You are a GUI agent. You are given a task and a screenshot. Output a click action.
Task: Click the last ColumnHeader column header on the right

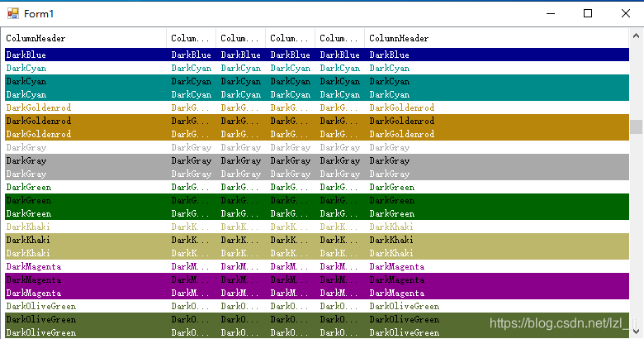pyautogui.click(x=497, y=38)
